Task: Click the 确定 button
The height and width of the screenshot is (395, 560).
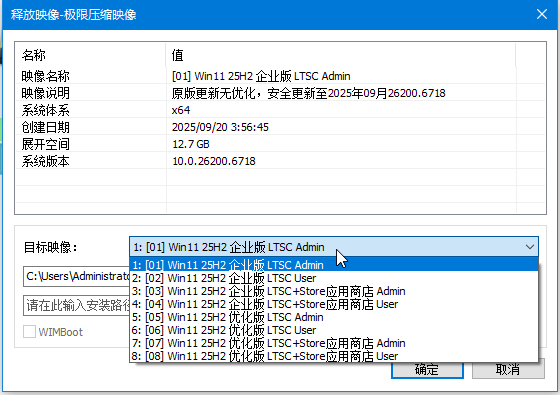Action: (427, 370)
